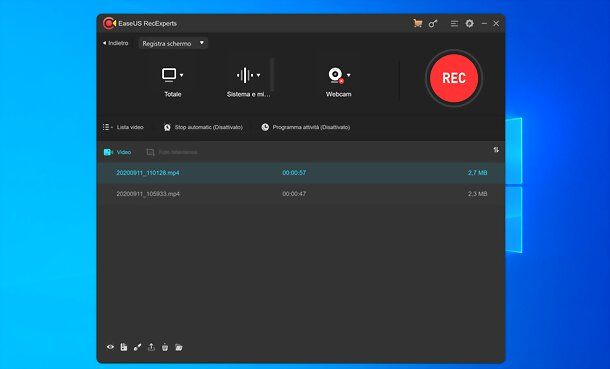Click the sort order icon
This screenshot has height=369, width=610.
[x=496, y=150]
